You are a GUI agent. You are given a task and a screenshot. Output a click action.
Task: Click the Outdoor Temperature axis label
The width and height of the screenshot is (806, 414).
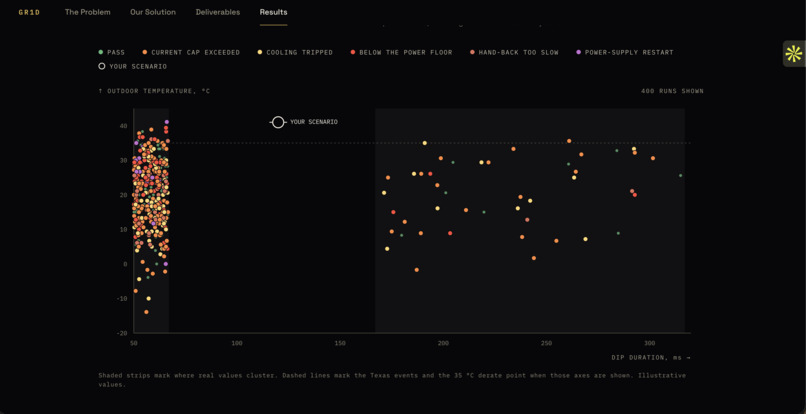154,91
